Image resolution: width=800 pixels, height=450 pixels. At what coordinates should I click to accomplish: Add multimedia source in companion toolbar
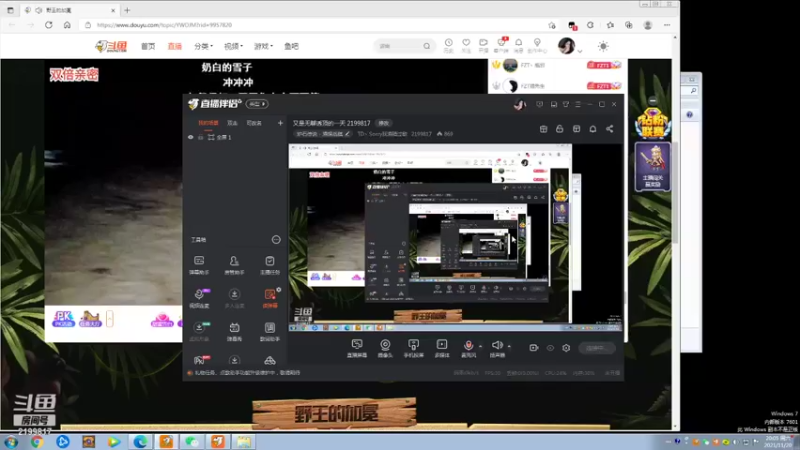coord(442,348)
